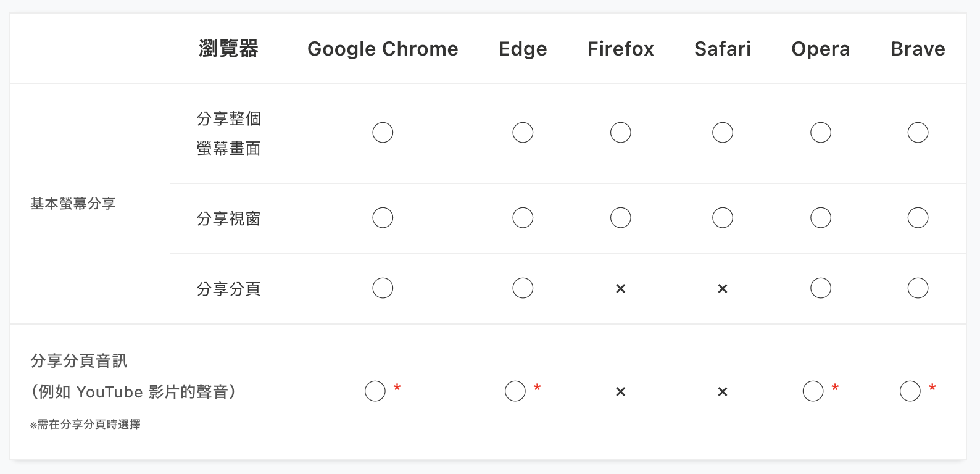Click the 基本螢幕分享 category label
Screen dimensions: 980x474
coord(73,204)
